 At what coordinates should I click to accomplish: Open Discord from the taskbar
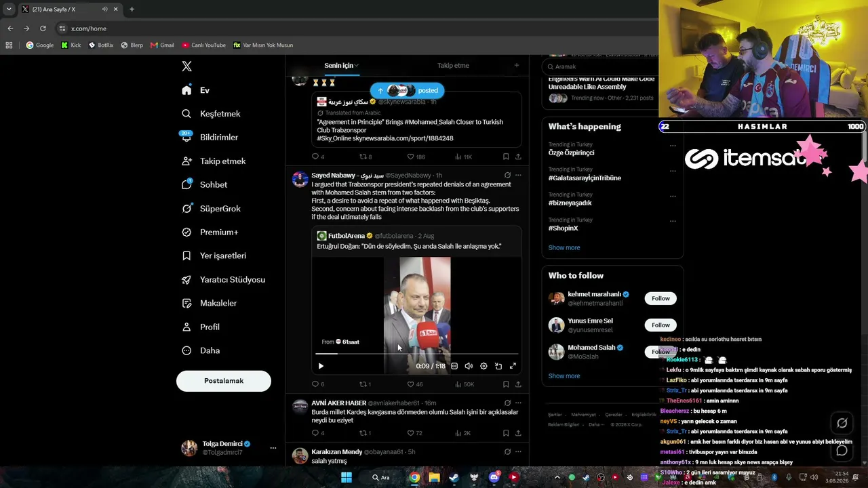pyautogui.click(x=494, y=477)
